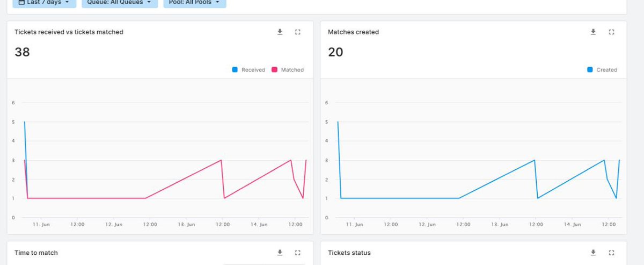
Task: Open the Queue: All Queues dropdown
Action: pyautogui.click(x=119, y=3)
